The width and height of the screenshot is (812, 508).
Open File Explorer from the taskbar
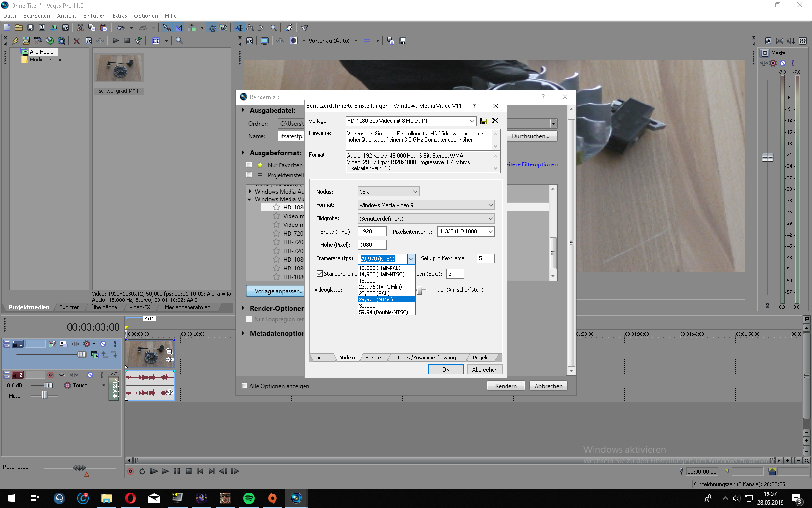click(x=107, y=498)
